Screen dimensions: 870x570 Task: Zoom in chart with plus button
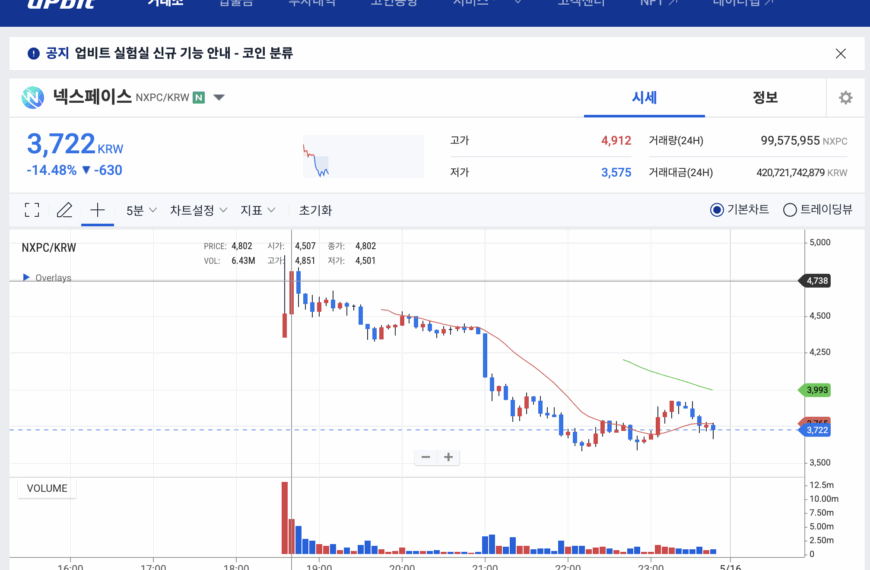coord(448,457)
